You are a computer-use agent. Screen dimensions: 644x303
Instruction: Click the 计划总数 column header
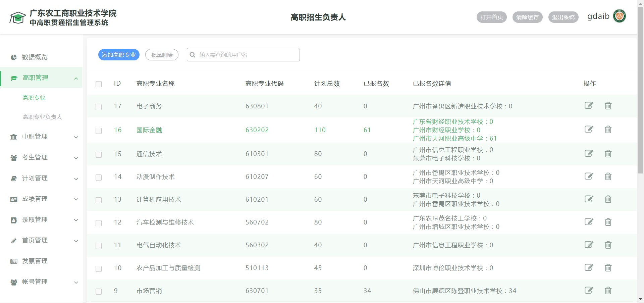click(x=327, y=83)
